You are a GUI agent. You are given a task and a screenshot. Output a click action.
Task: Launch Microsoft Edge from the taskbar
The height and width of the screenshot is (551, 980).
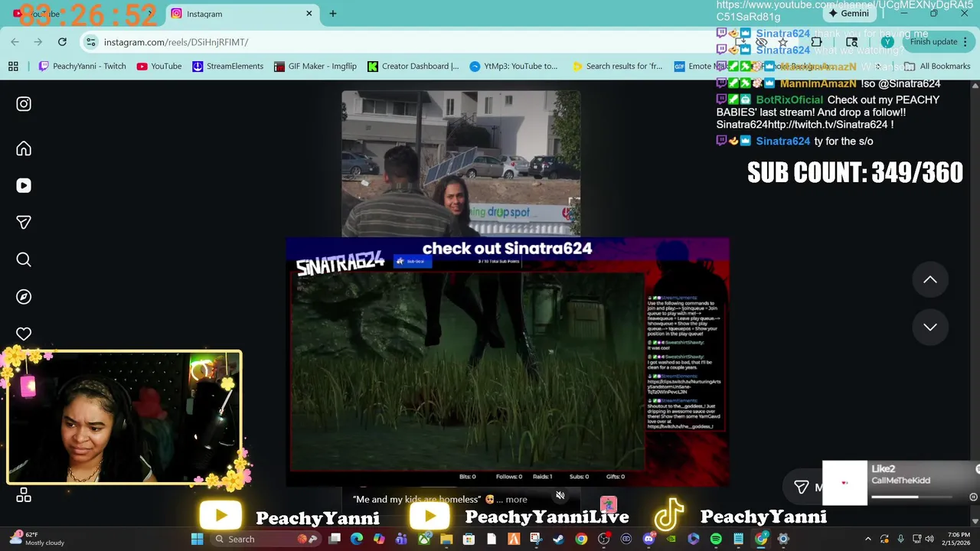[357, 540]
